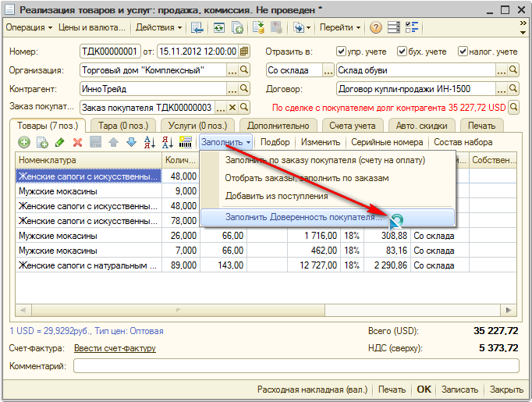The image size is (532, 402).
Task: Open calendar picker next to date field
Action: pos(244,52)
